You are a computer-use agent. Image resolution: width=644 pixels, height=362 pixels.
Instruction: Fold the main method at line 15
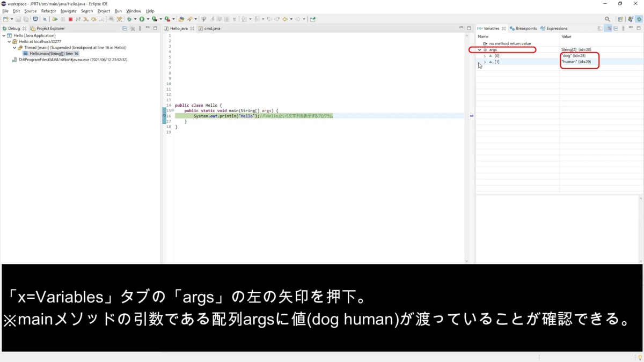173,110
